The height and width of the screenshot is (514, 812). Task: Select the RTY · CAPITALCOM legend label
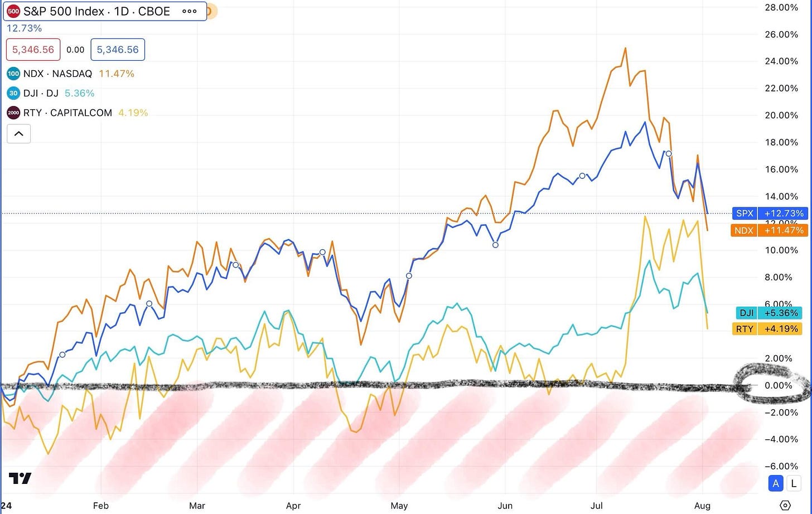coord(67,113)
